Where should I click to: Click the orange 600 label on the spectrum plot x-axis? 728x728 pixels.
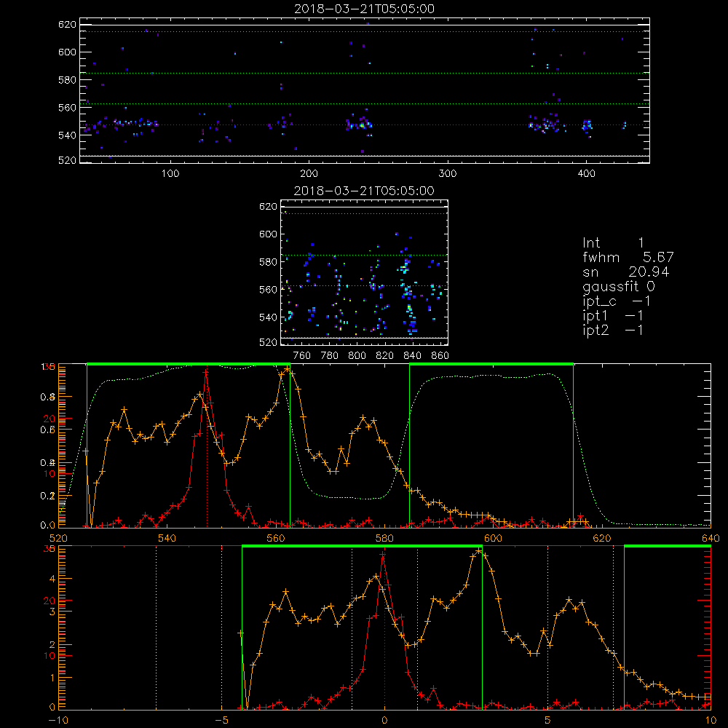click(x=493, y=538)
